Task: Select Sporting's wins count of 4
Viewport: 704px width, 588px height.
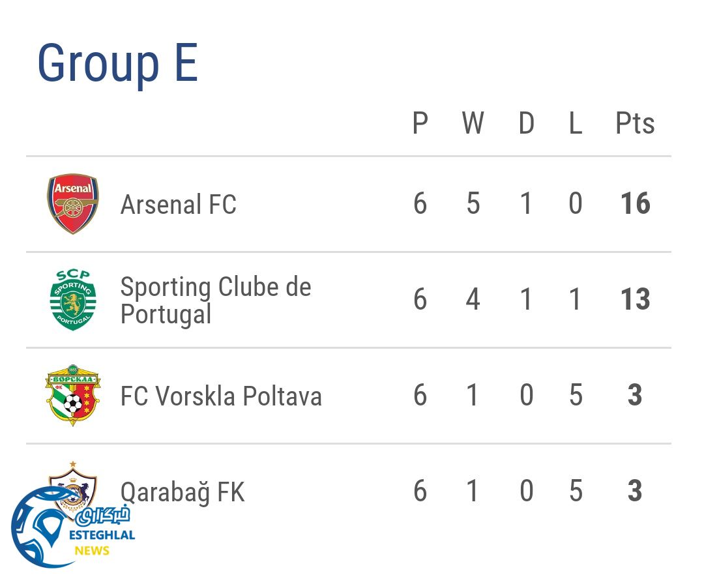Action: (473, 300)
